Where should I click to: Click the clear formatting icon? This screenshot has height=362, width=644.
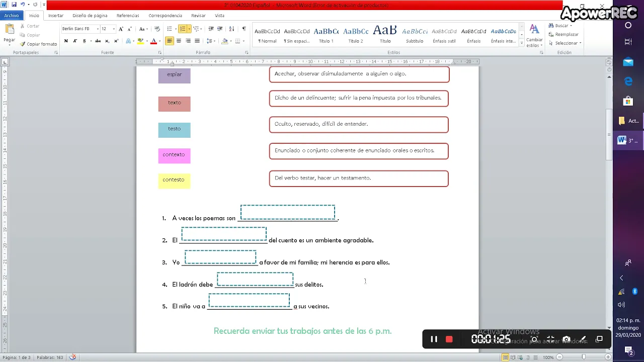[x=157, y=29]
